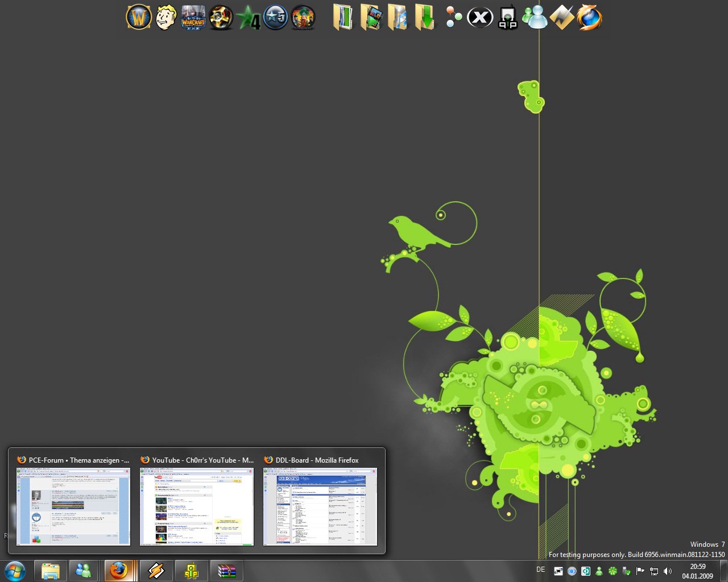Open the volume control in system tray
The image size is (728, 582).
tap(668, 571)
